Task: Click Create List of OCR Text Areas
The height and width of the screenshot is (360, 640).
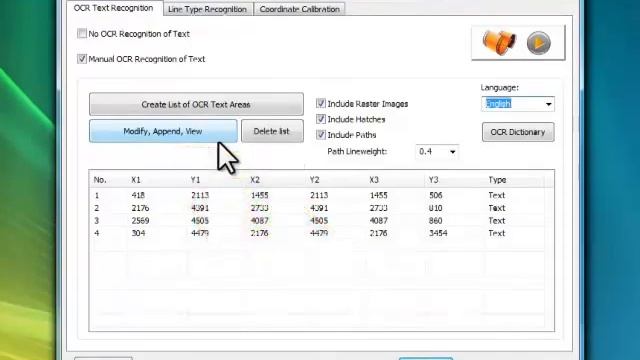Action: coord(196,104)
